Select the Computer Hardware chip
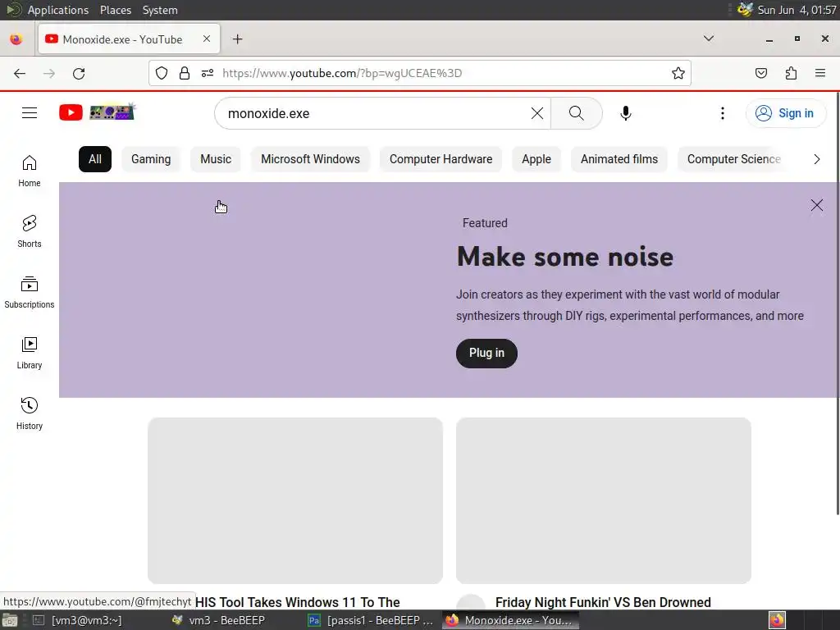The width and height of the screenshot is (840, 630). click(x=441, y=159)
